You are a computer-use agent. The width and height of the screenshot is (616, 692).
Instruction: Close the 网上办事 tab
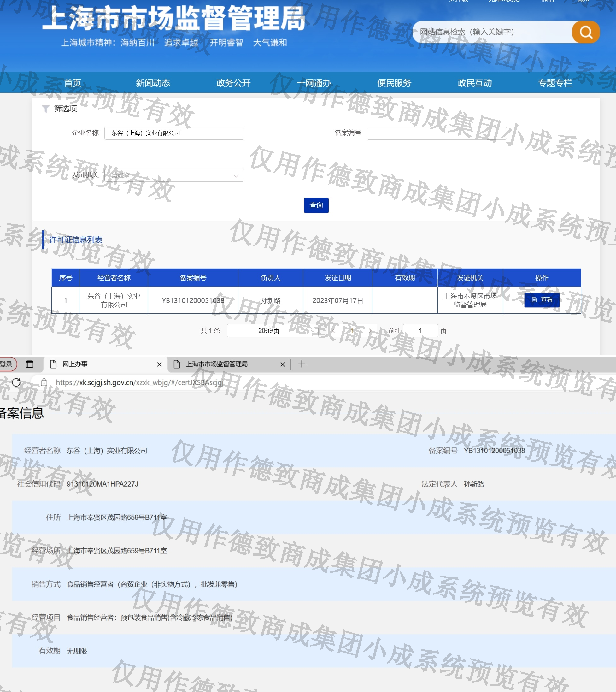tap(159, 364)
